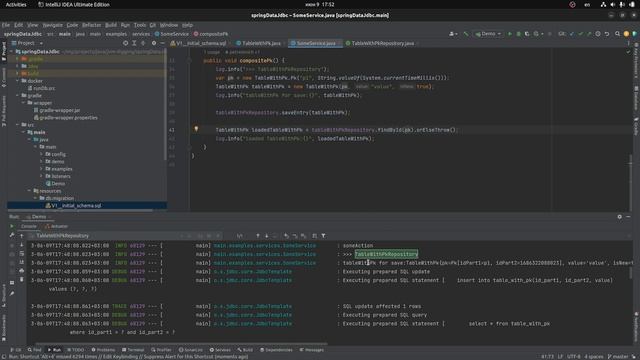Select the Actuator tab in Run panel
Image resolution: width=640 pixels, height=360 pixels.
point(57,226)
